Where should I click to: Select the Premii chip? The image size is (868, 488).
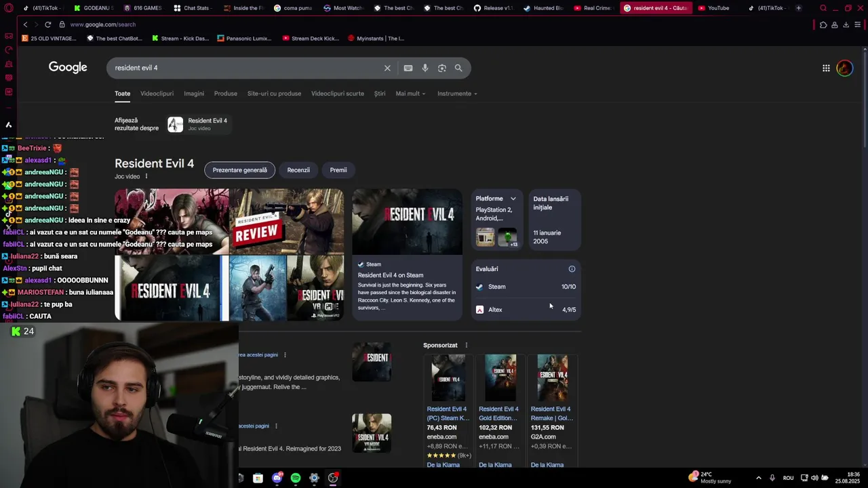tap(338, 170)
